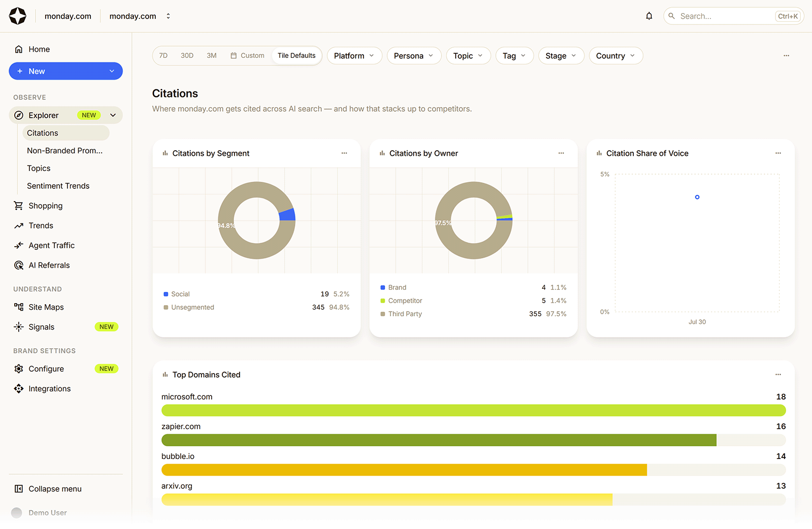Open the Topic filter dropdown
This screenshot has height=529, width=812.
coord(468,56)
